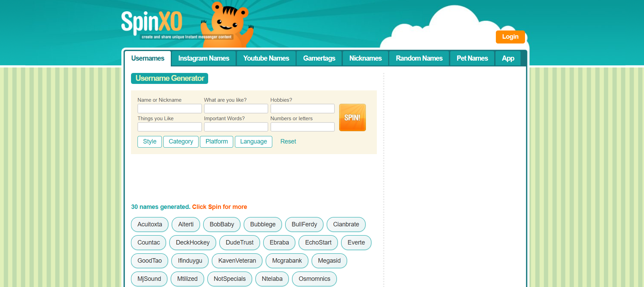644x287 pixels.
Task: Select the BobBaby username
Action: pyautogui.click(x=222, y=224)
